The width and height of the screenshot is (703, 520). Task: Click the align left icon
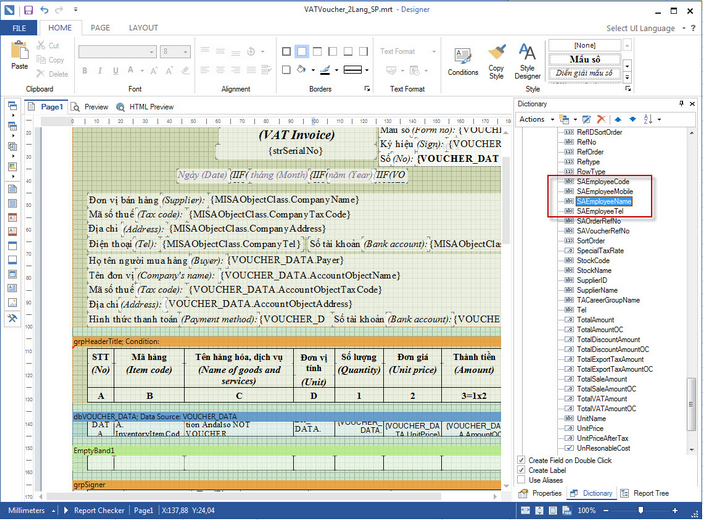coord(205,70)
